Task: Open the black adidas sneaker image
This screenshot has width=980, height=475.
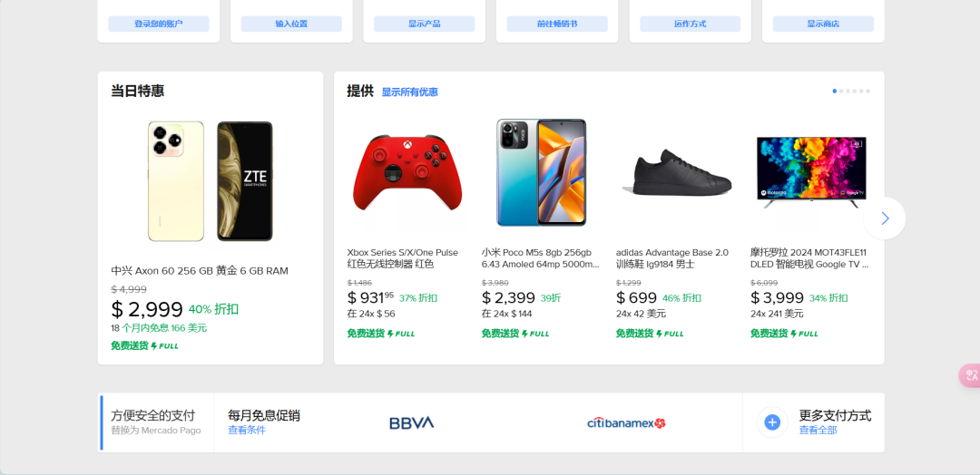Action: pyautogui.click(x=676, y=173)
